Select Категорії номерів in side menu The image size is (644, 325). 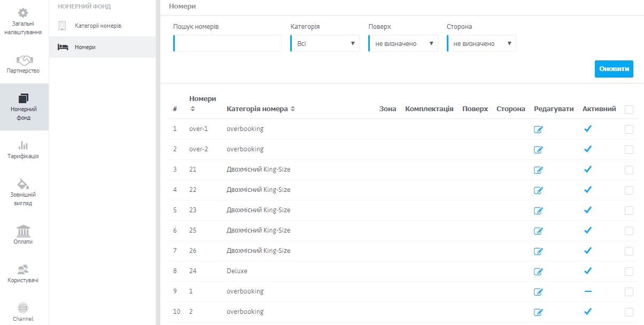[x=98, y=26]
